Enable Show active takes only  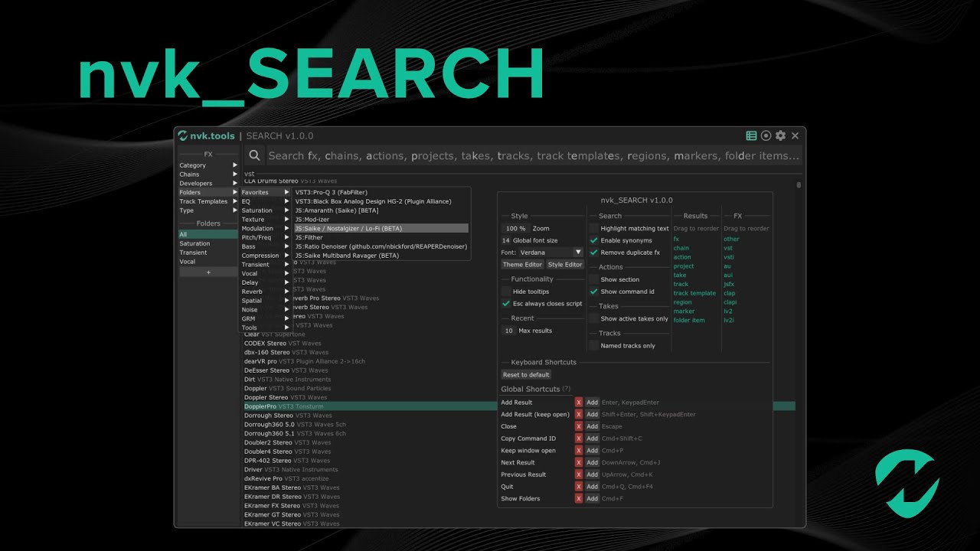tap(593, 318)
